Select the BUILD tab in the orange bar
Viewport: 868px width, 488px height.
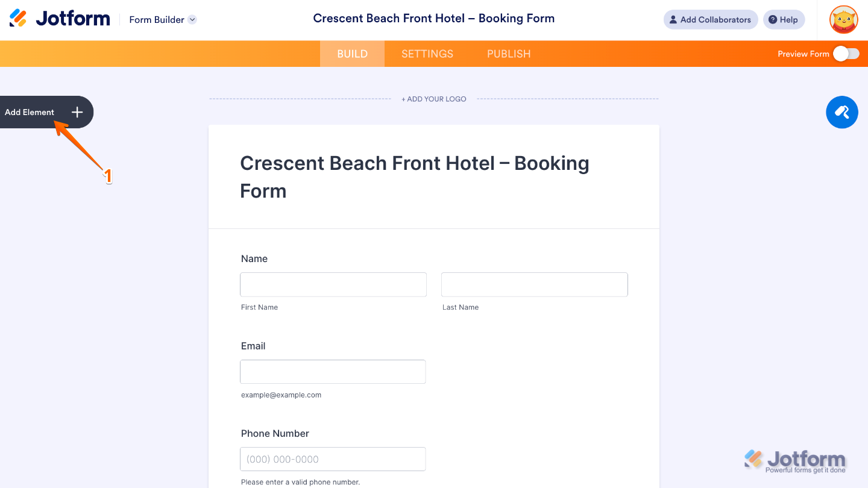352,54
